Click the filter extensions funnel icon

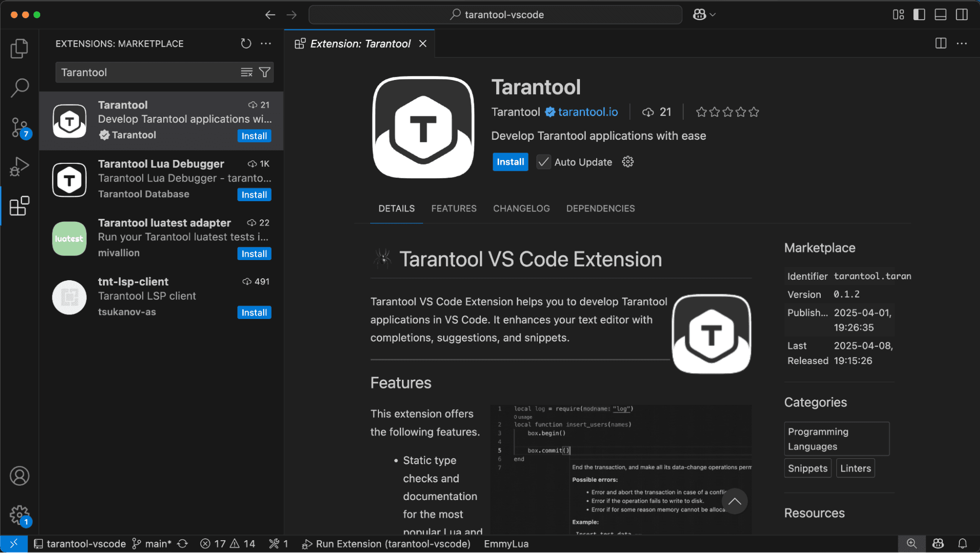265,73
